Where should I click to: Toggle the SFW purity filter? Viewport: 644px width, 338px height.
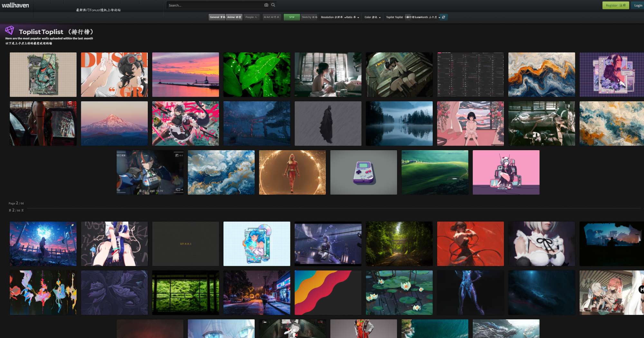pos(292,17)
